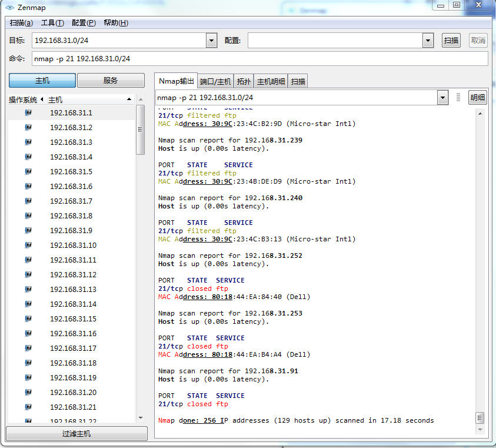This screenshot has width=496, height=448.
Task: Click the host icon beside 192.168.31.15
Action: point(28,318)
